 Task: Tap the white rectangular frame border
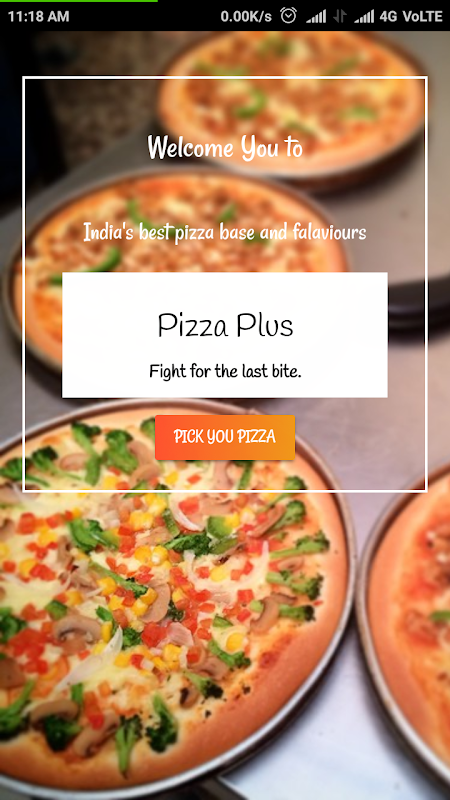point(225,78)
